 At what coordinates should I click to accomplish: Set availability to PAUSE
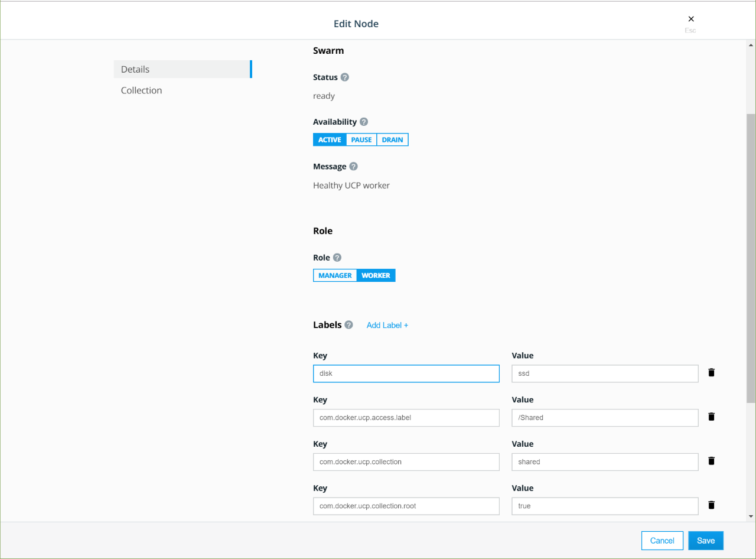[x=361, y=140]
